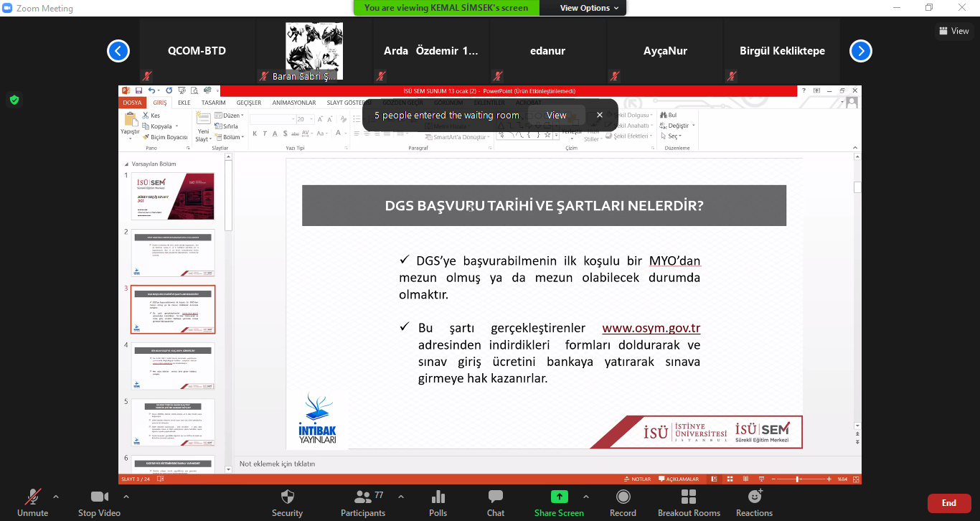Open Breakout Rooms
980x521 pixels.
pyautogui.click(x=689, y=497)
